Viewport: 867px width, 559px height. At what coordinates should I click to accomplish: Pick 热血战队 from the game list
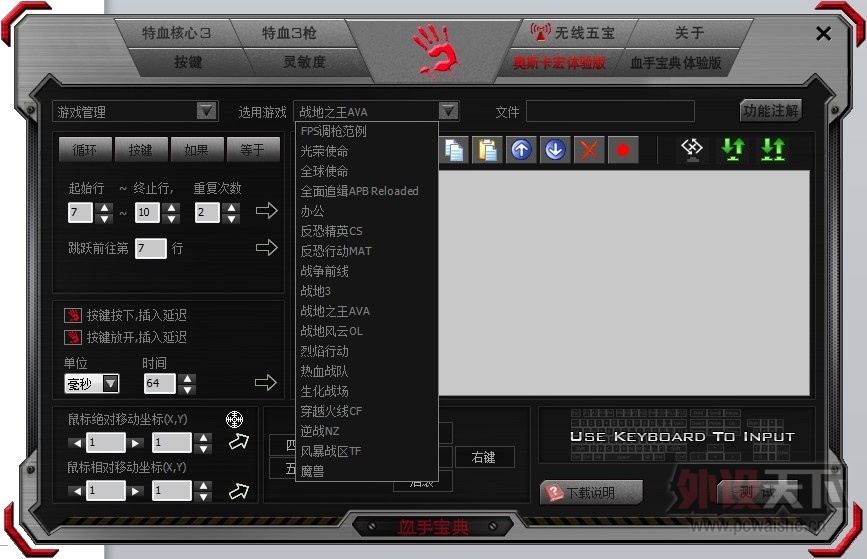pos(367,371)
